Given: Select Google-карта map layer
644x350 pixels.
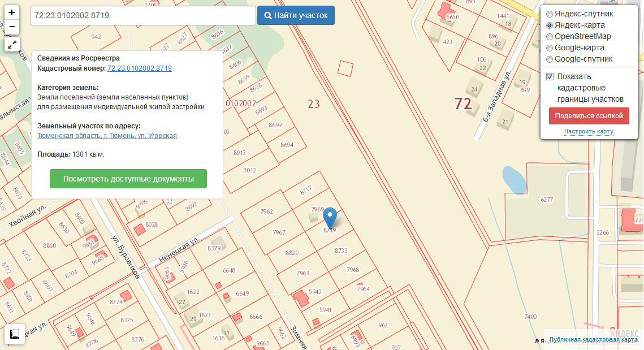Looking at the screenshot, I should pos(550,47).
